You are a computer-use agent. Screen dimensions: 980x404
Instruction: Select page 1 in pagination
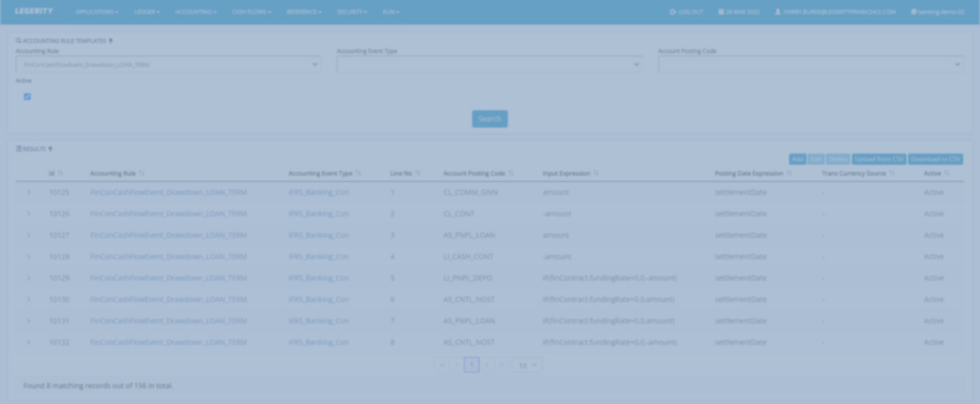(472, 365)
